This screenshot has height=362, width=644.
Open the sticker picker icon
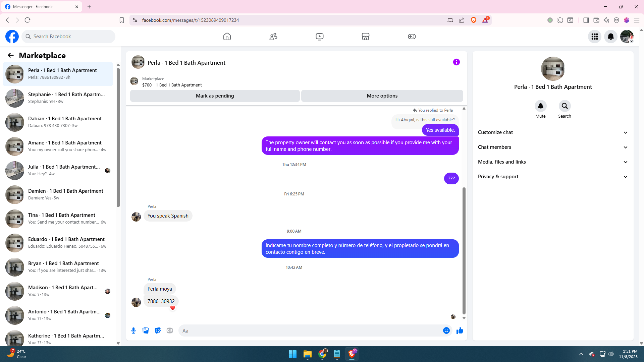point(158,330)
